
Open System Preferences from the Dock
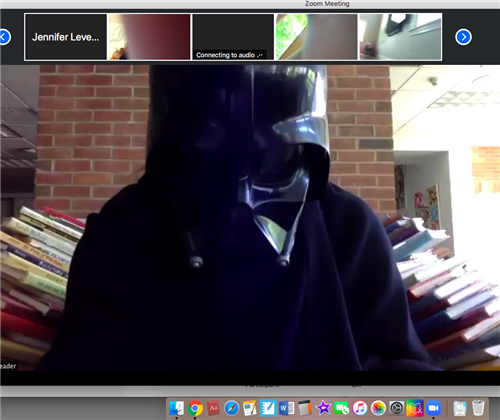coord(396,408)
